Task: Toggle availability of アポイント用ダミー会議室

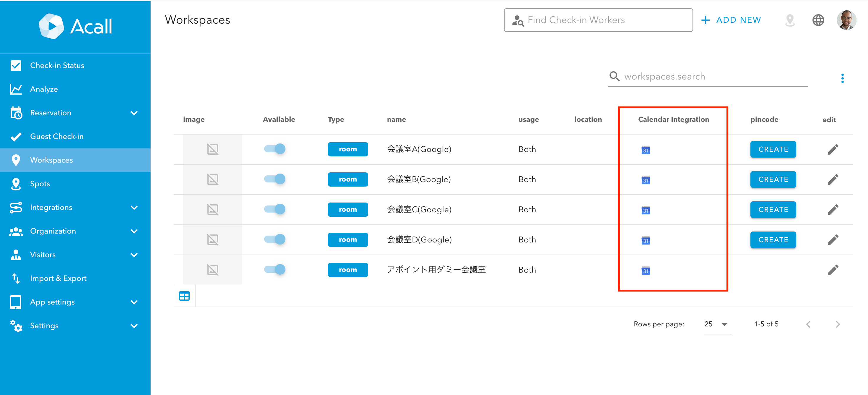Action: pyautogui.click(x=275, y=269)
